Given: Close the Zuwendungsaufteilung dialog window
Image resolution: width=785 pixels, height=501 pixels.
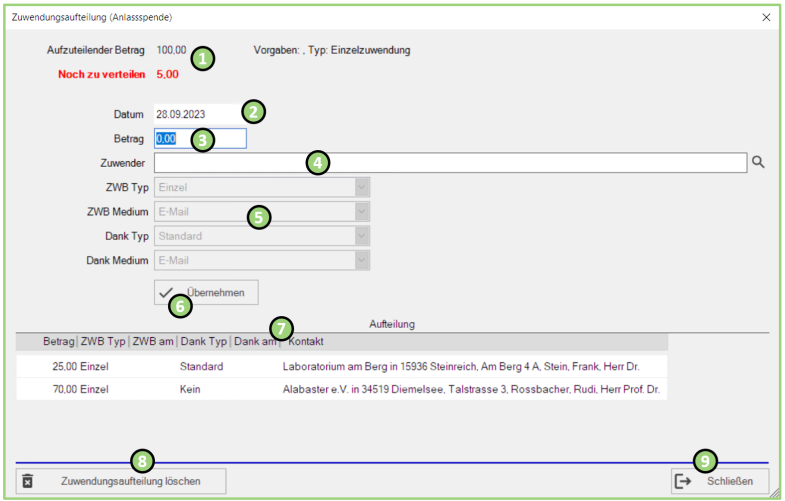Looking at the screenshot, I should tap(766, 17).
